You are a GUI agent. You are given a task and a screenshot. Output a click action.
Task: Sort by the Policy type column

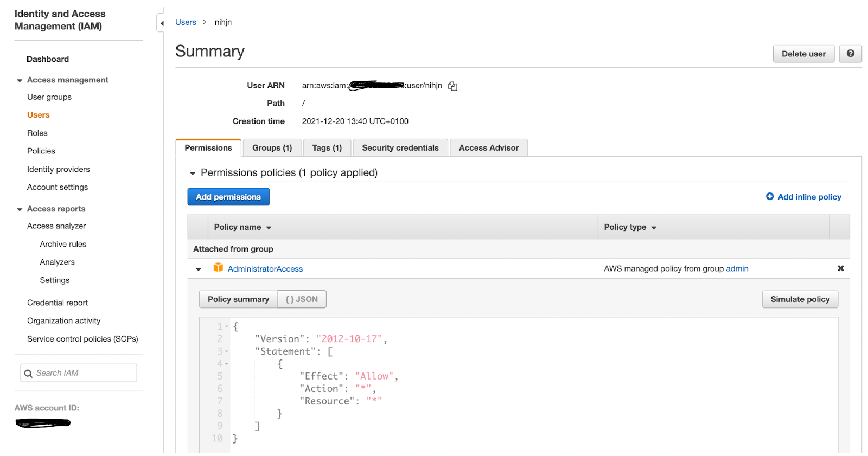(630, 227)
